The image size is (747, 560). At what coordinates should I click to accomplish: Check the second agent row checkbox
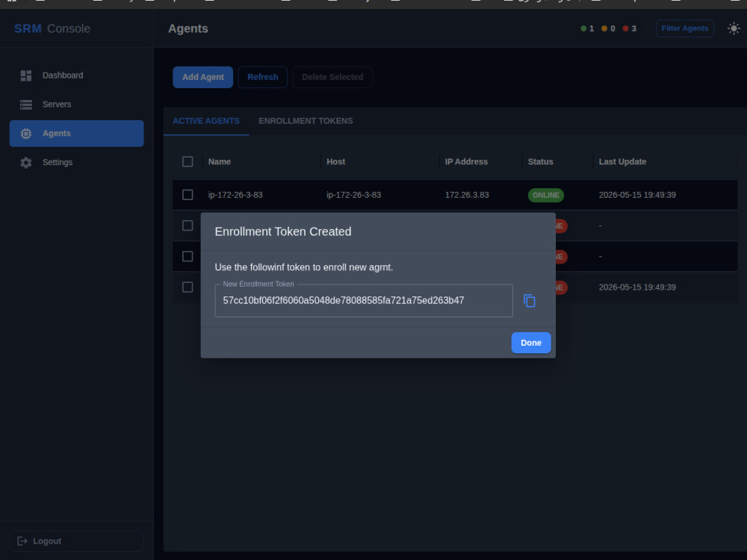coord(187,225)
